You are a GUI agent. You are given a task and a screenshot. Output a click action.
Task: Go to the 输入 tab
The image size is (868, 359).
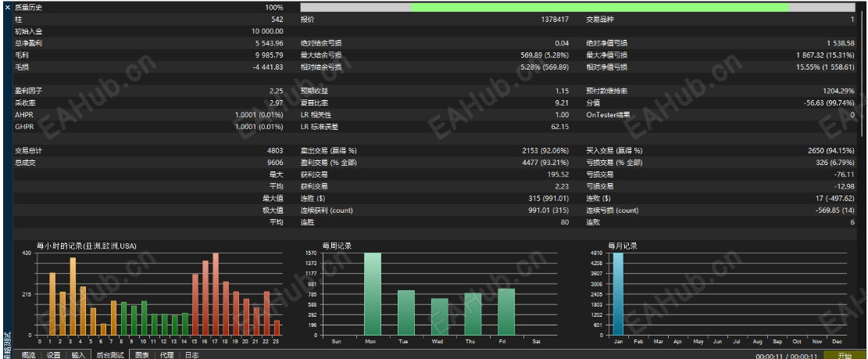tap(78, 354)
